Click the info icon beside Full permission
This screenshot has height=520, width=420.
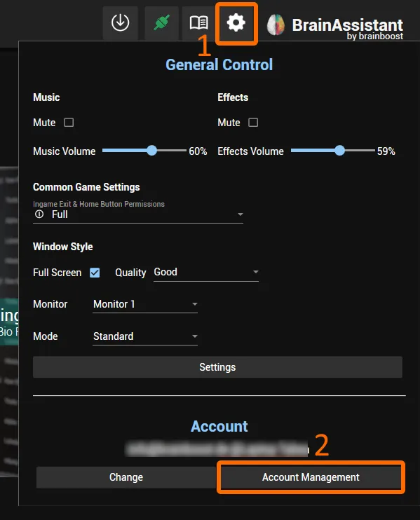pyautogui.click(x=39, y=214)
